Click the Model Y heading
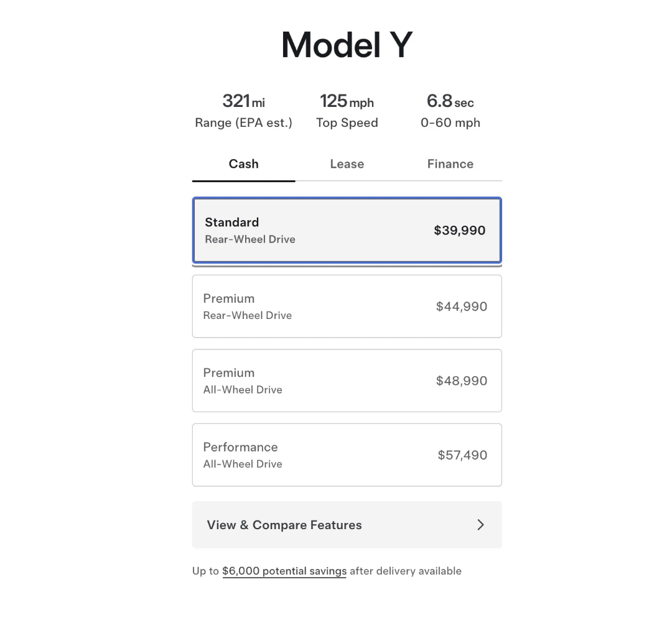 [347, 45]
